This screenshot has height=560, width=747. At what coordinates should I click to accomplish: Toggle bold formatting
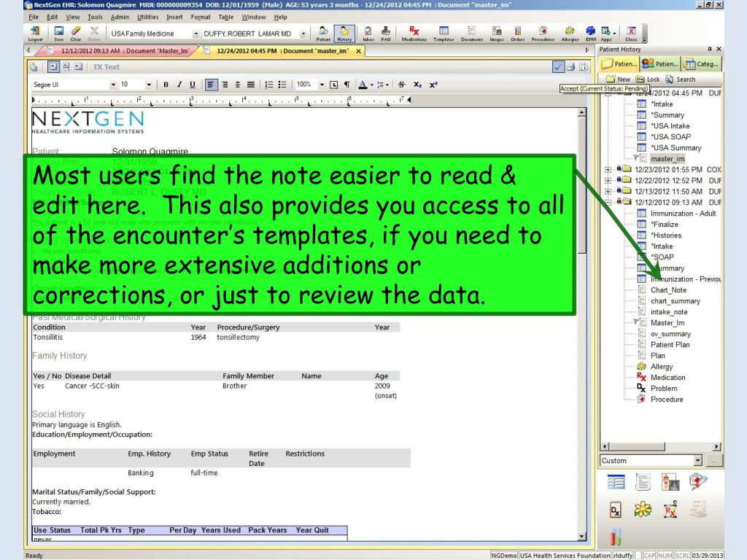click(166, 85)
